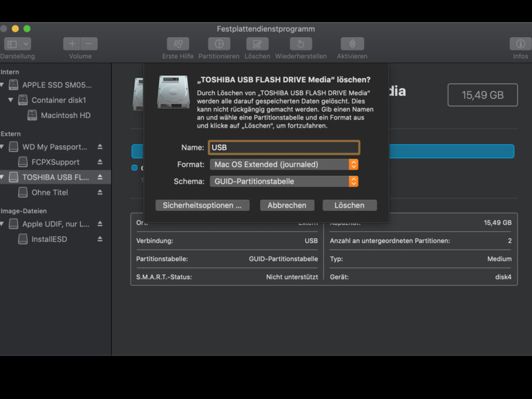
Task: Select Macintosh HD in the sidebar
Action: (x=65, y=115)
